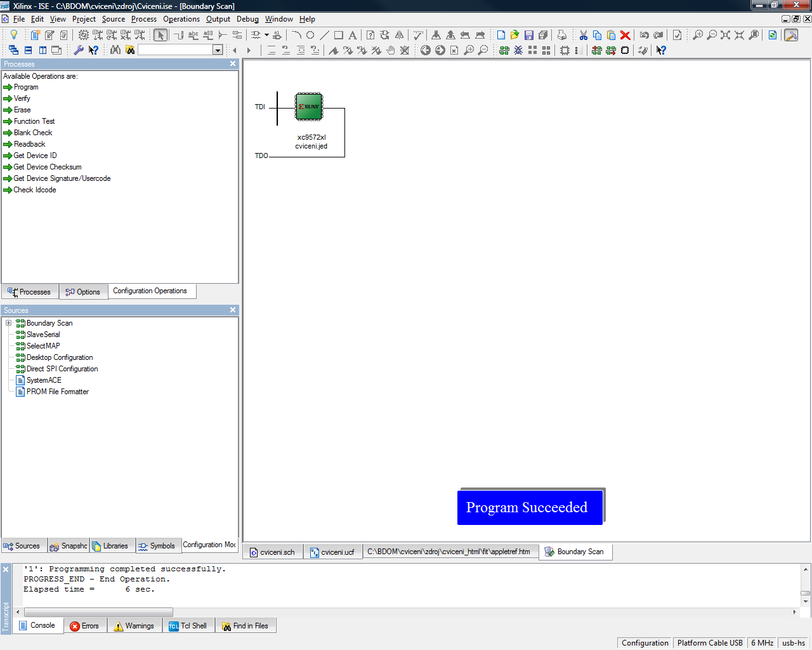Open the File menu

(x=19, y=19)
